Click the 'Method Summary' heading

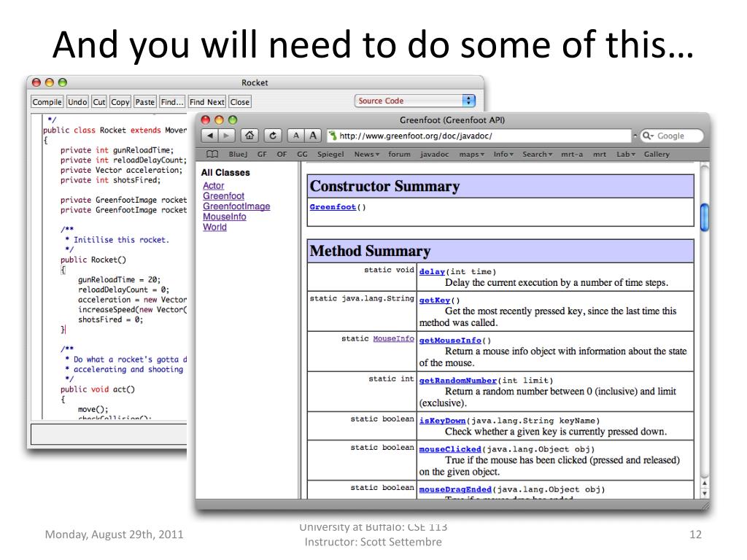[370, 251]
